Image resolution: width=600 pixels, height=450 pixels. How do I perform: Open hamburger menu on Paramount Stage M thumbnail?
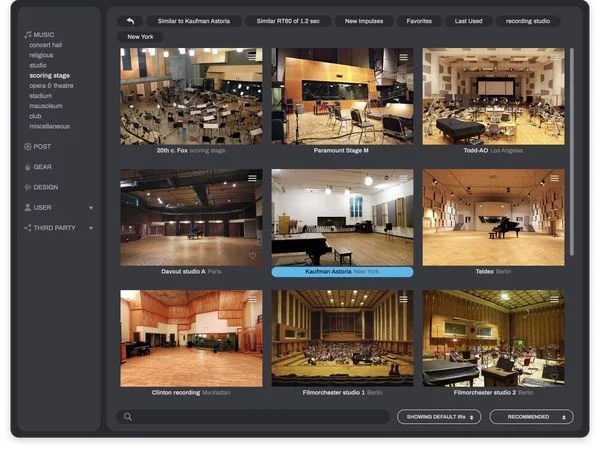[x=403, y=57]
